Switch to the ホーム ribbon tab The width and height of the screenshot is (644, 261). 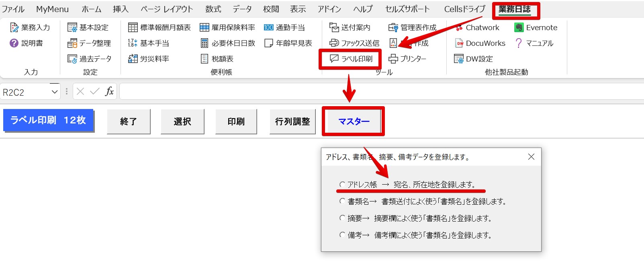point(92,9)
